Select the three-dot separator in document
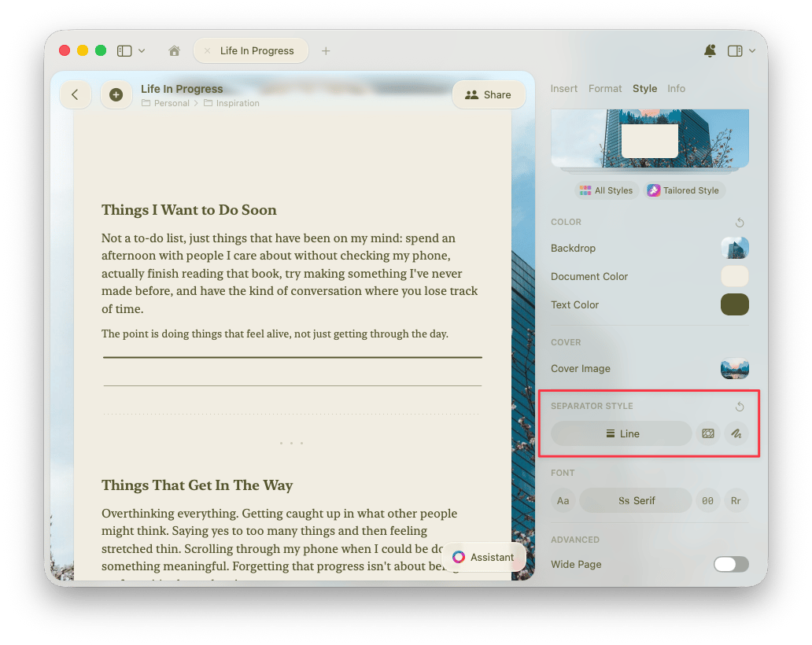The width and height of the screenshot is (812, 645). pos(292,443)
